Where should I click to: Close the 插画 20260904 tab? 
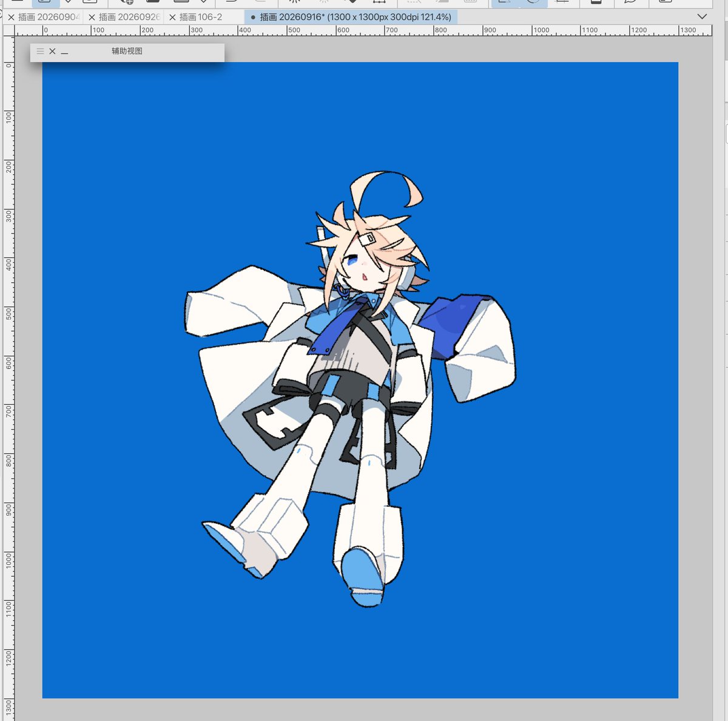pos(11,18)
